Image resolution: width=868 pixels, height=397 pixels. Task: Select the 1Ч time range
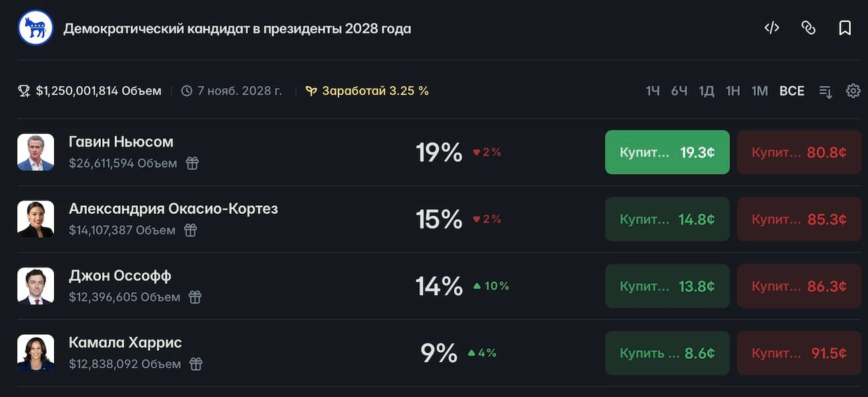[x=653, y=91]
